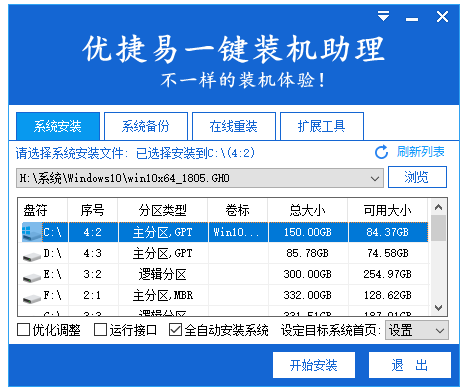Click the 盘符 column header
Viewport: 466px width, 388px height.
click(43, 210)
